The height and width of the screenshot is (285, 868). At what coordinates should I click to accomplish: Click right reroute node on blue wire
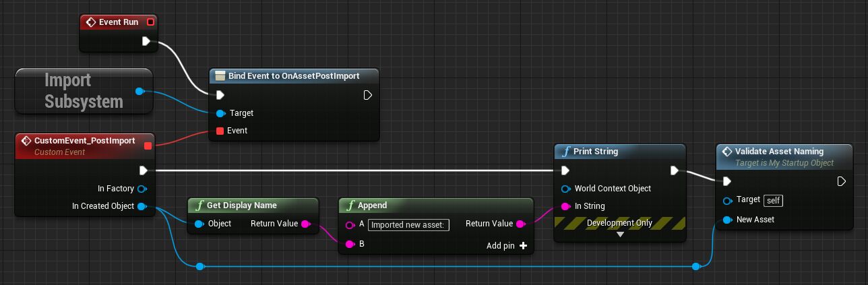coord(695,267)
